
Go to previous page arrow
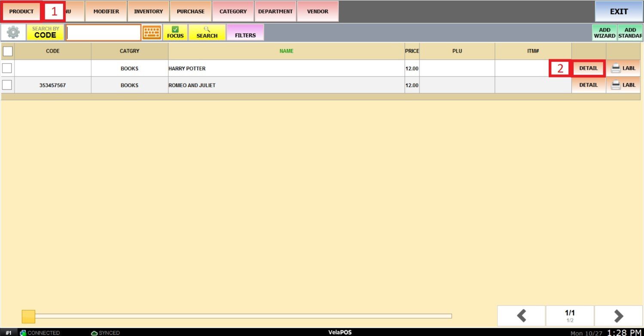click(x=521, y=316)
